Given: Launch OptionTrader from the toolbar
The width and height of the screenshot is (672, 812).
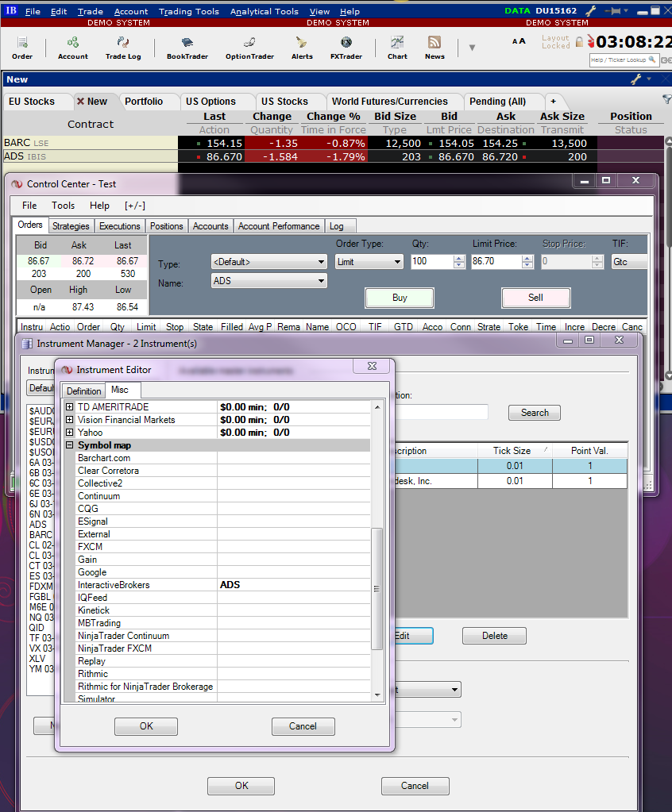Looking at the screenshot, I should tap(249, 48).
